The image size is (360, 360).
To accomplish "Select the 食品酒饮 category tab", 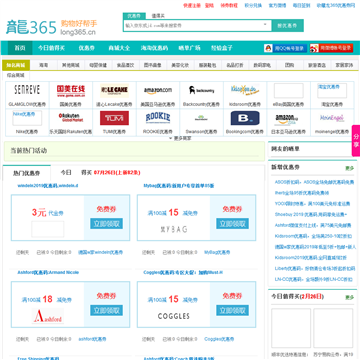I will tap(125, 65).
